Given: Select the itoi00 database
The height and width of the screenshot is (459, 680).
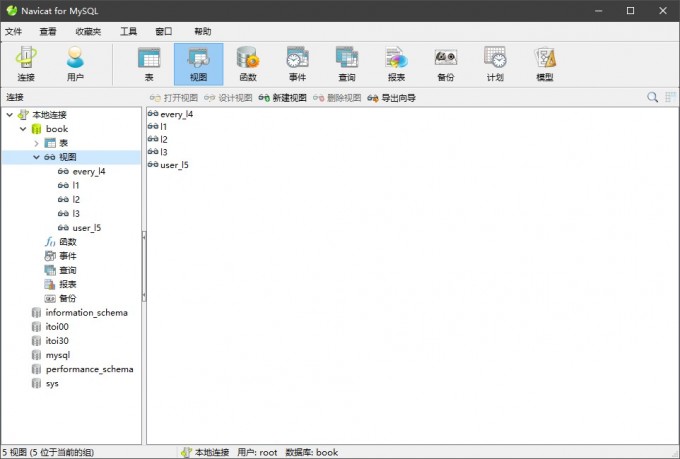Looking at the screenshot, I should [57, 327].
